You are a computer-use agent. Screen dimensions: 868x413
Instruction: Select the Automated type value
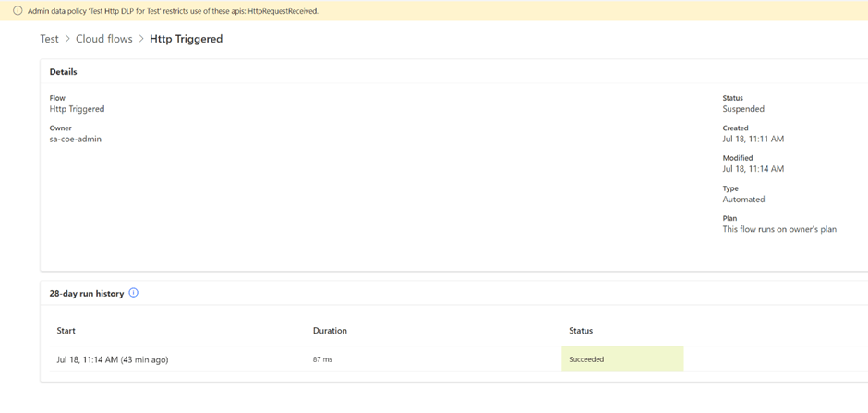[743, 200]
